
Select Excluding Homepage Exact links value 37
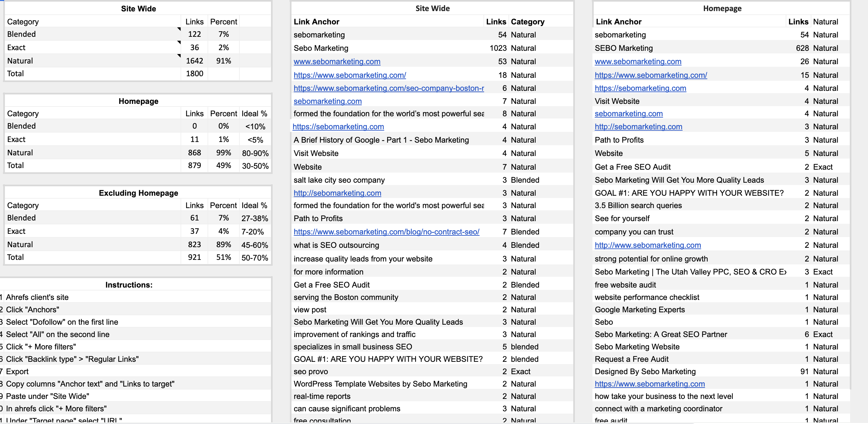[195, 231]
